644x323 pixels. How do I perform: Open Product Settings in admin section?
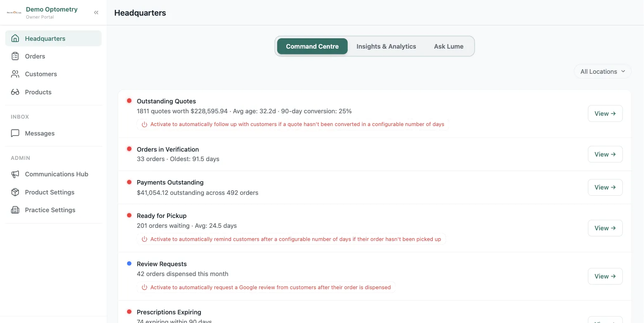pos(53,192)
